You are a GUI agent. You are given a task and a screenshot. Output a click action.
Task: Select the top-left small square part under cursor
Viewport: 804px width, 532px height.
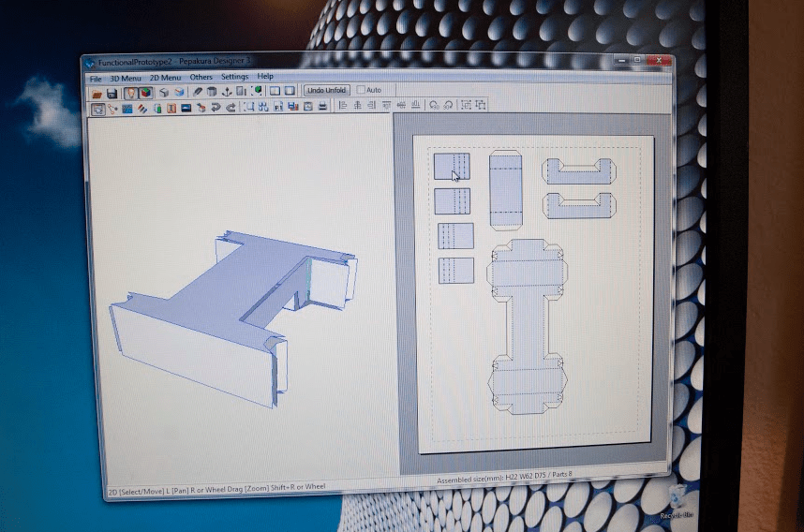[x=452, y=166]
